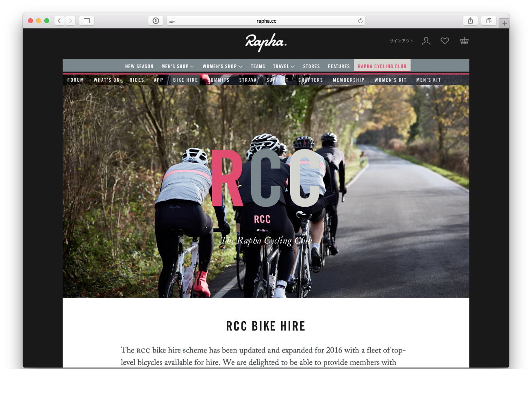
Task: Click the rapha.cc address field
Action: coord(266,21)
